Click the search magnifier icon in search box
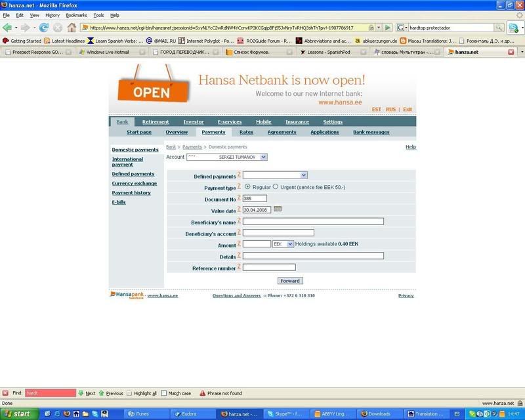 point(499,28)
